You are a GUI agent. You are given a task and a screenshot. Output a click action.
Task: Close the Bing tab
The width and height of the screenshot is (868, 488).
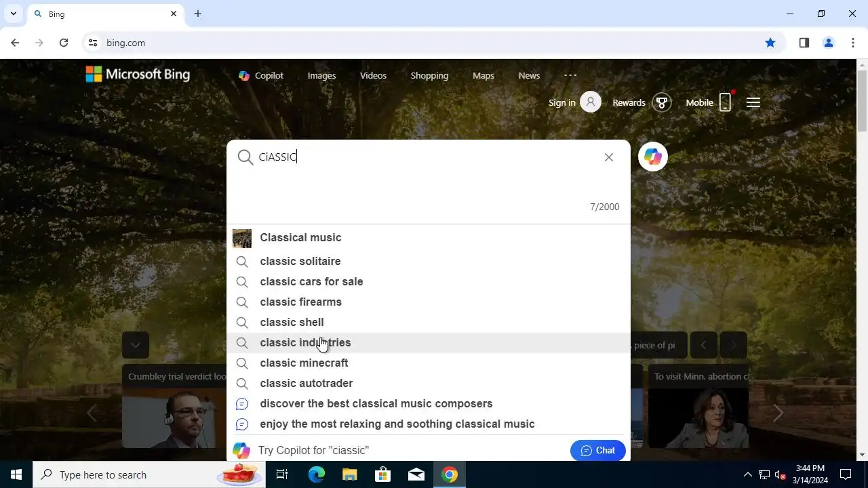tap(174, 14)
